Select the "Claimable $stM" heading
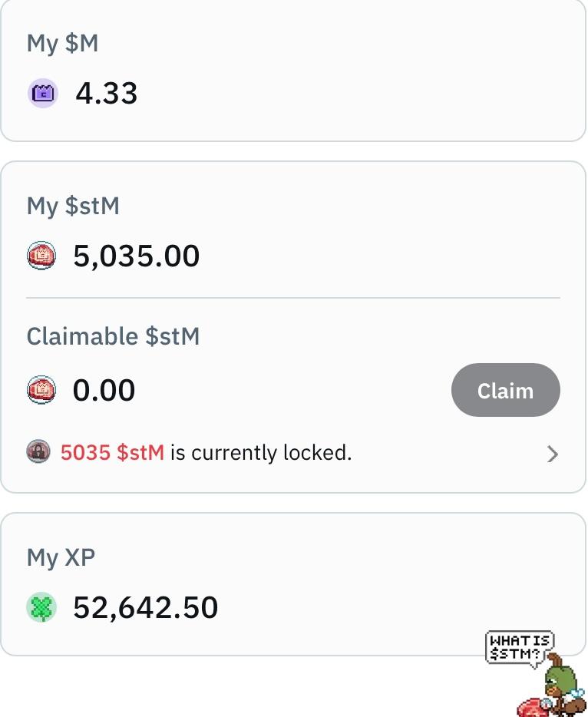588x717 pixels. [113, 336]
